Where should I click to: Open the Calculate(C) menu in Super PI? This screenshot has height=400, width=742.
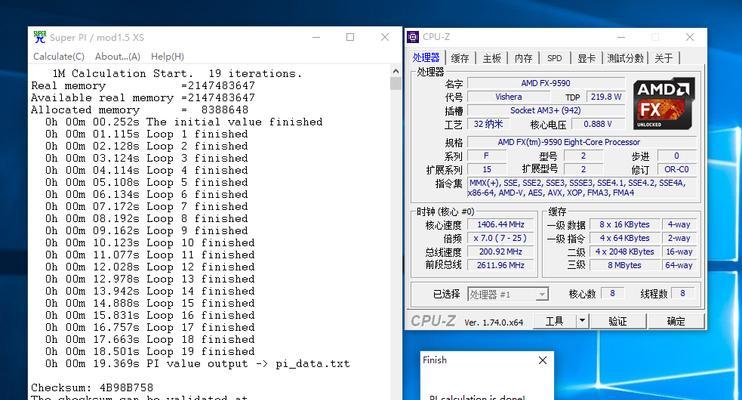point(59,56)
